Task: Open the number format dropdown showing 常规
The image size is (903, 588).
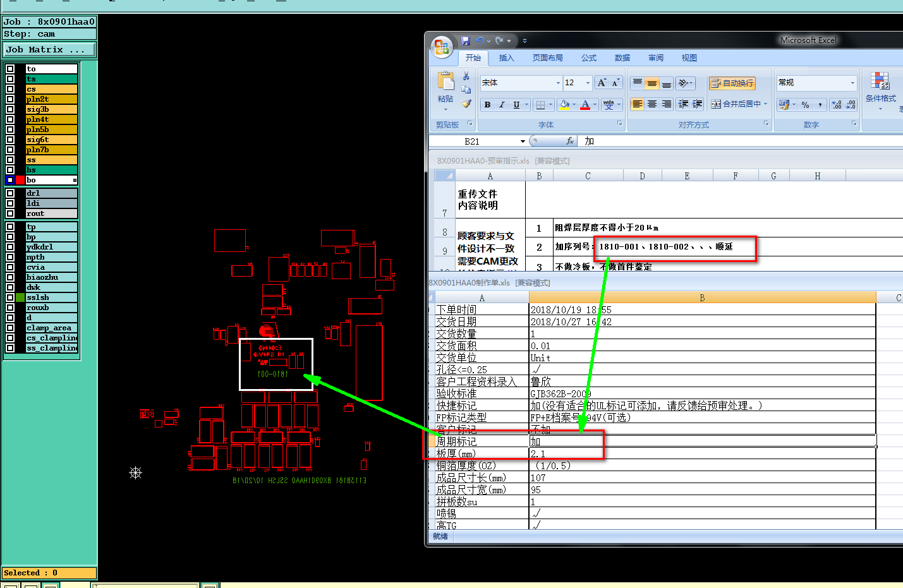Action: 852,83
